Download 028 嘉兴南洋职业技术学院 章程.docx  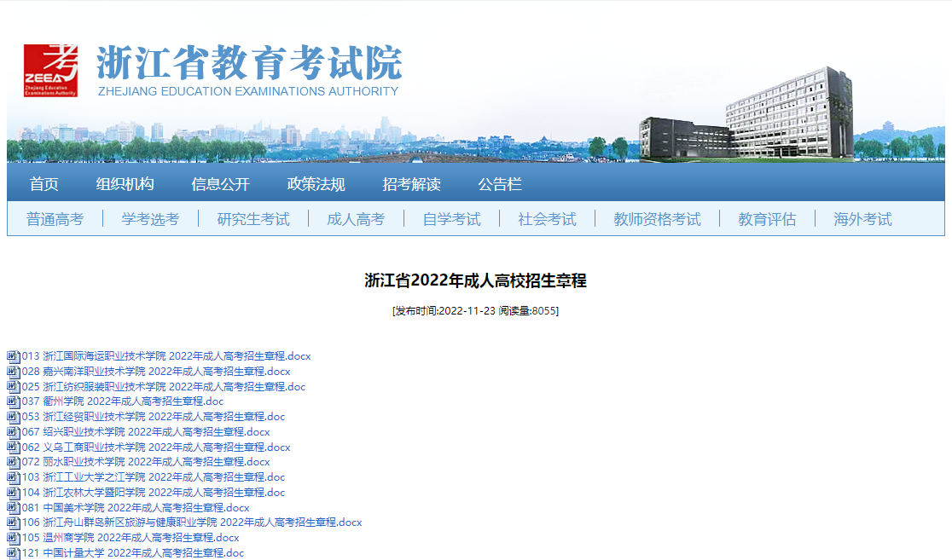[156, 372]
